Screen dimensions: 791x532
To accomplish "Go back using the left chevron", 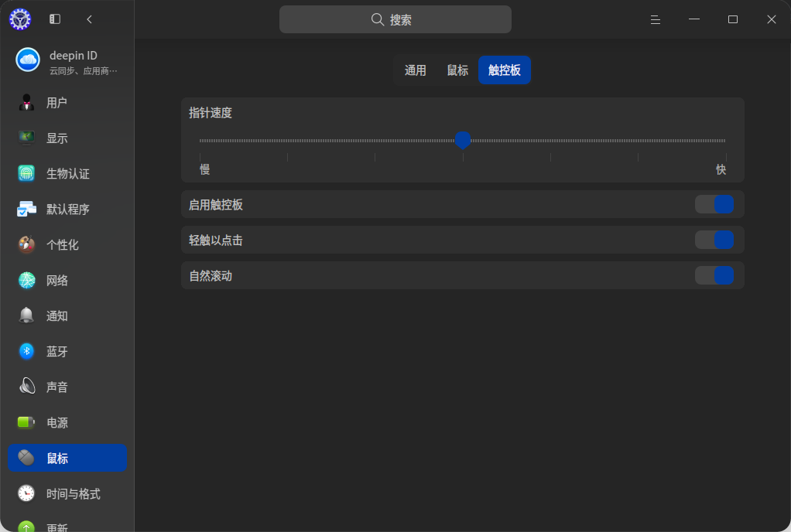I will [x=89, y=19].
